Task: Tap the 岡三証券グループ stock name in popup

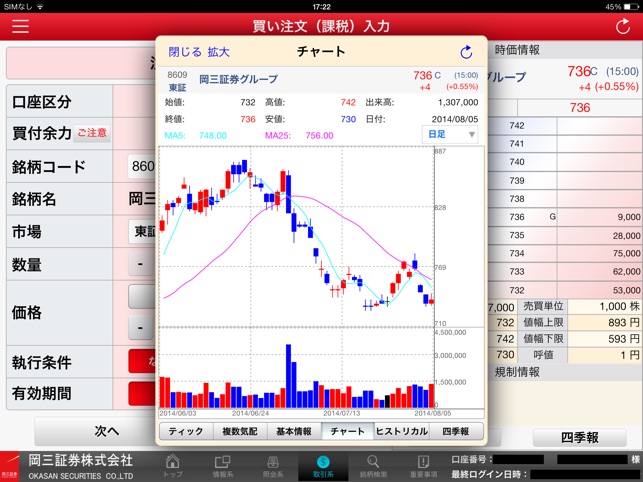Action: [x=238, y=79]
